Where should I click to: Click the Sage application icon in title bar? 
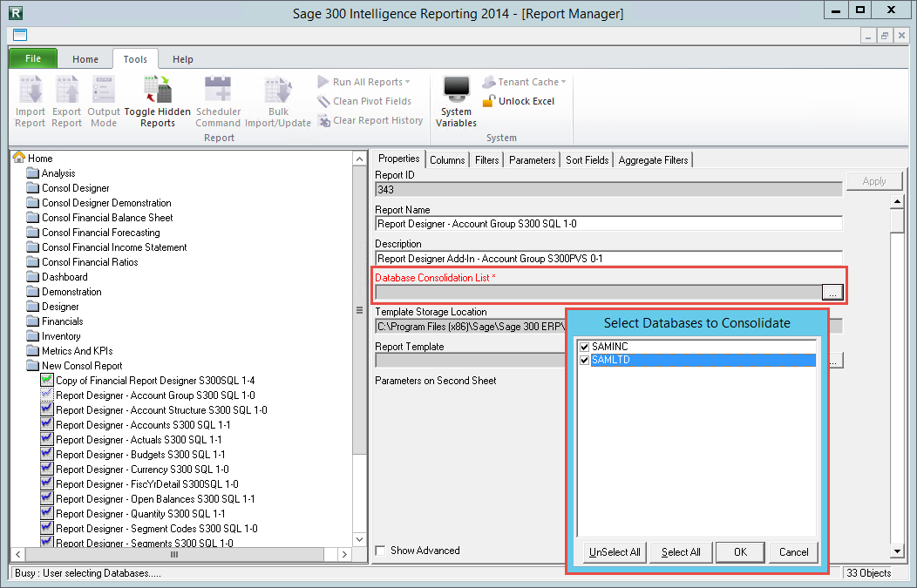[16, 12]
